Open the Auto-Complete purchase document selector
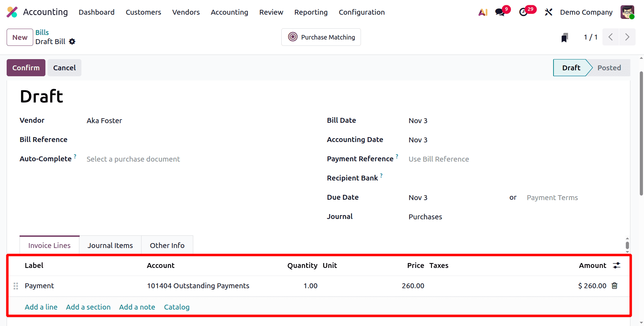Viewport: 644px width, 326px height. coord(133,159)
